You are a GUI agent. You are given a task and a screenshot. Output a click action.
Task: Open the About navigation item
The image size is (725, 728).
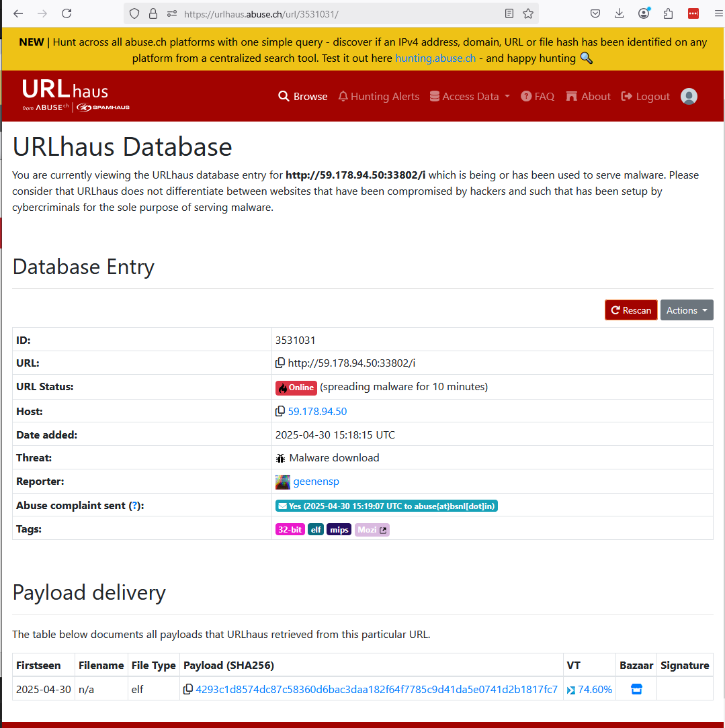point(588,97)
